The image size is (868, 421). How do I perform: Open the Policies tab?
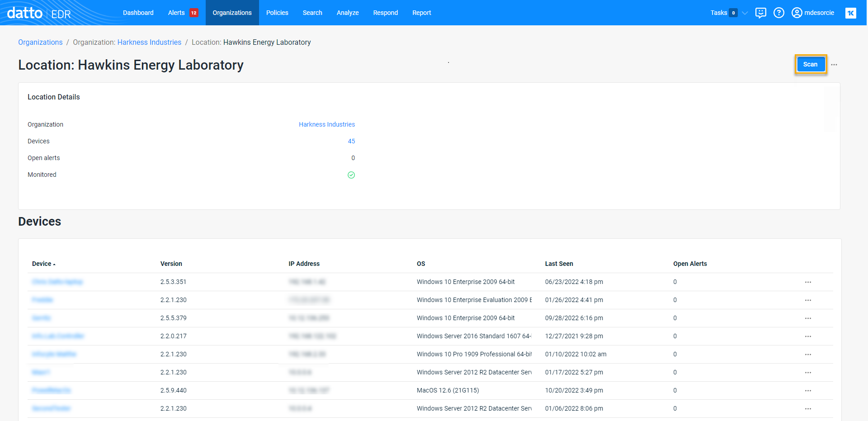click(x=277, y=13)
